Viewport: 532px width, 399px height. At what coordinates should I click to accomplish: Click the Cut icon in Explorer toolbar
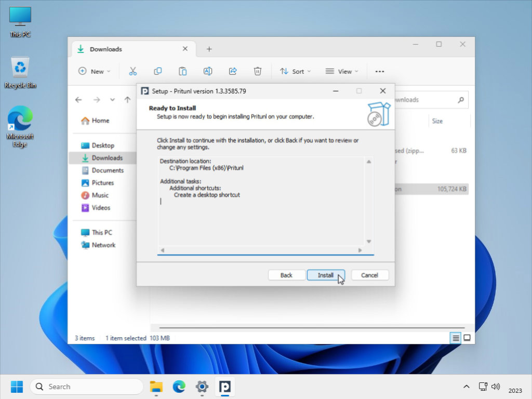click(x=132, y=71)
